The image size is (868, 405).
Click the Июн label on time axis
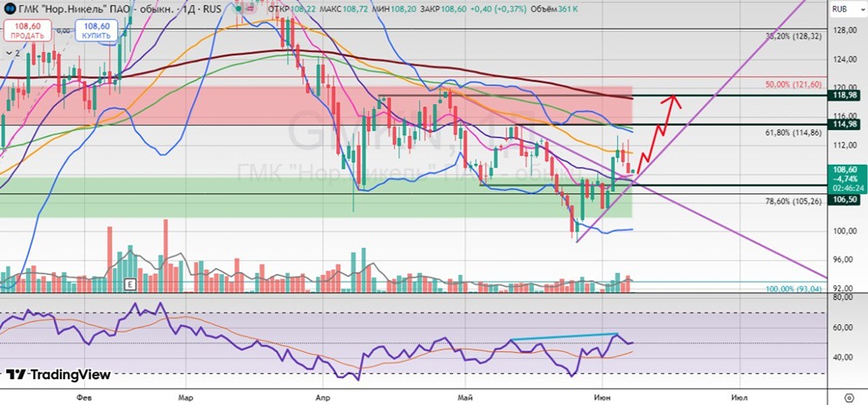pyautogui.click(x=602, y=397)
